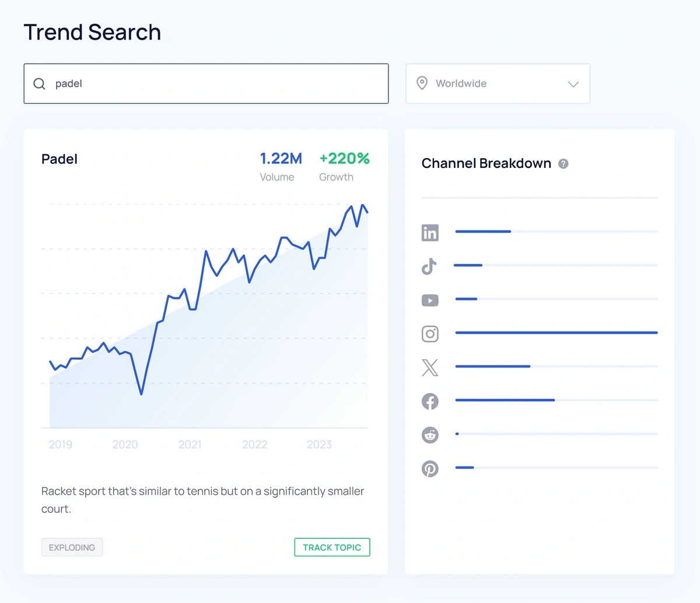Click the YouTube channel icon
The width and height of the screenshot is (700, 603).
(x=430, y=300)
